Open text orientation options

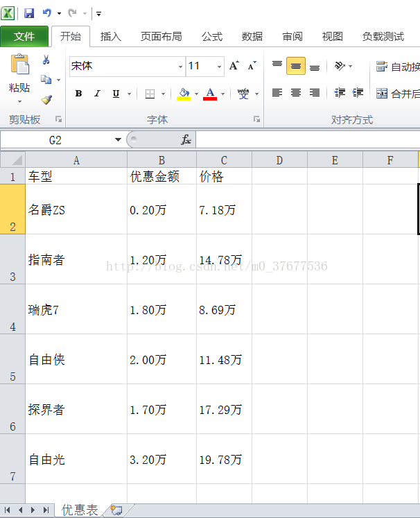tap(343, 66)
